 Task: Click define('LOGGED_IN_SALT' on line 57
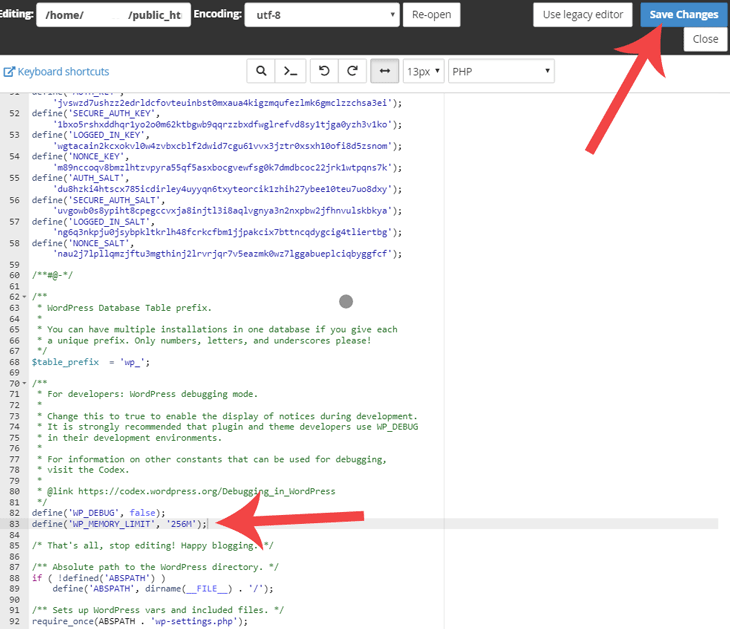tap(93, 222)
